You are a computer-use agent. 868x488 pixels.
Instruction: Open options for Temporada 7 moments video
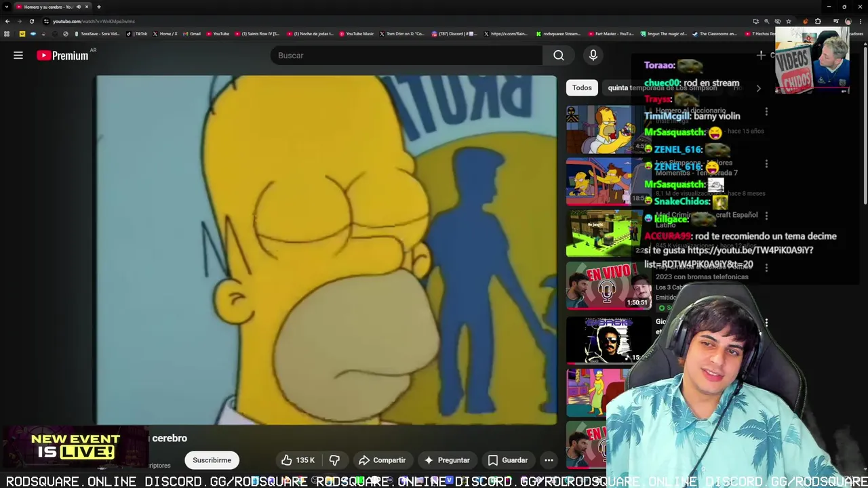766,164
